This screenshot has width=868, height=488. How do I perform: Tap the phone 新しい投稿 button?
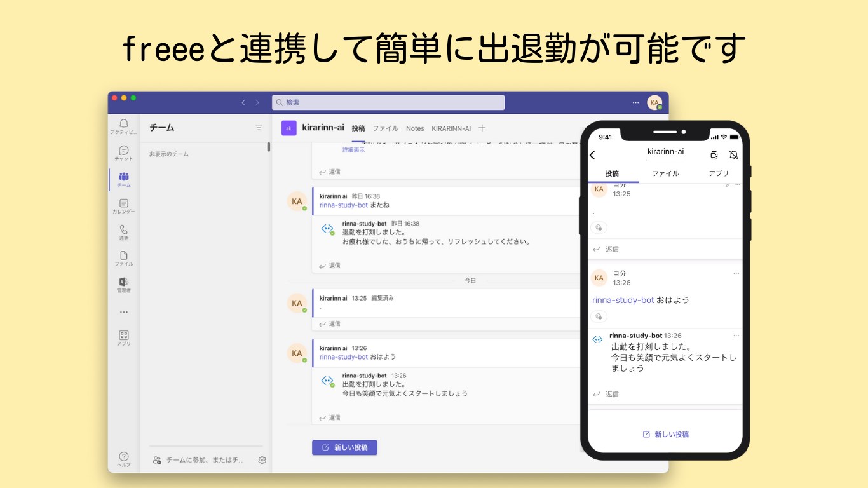click(x=665, y=435)
